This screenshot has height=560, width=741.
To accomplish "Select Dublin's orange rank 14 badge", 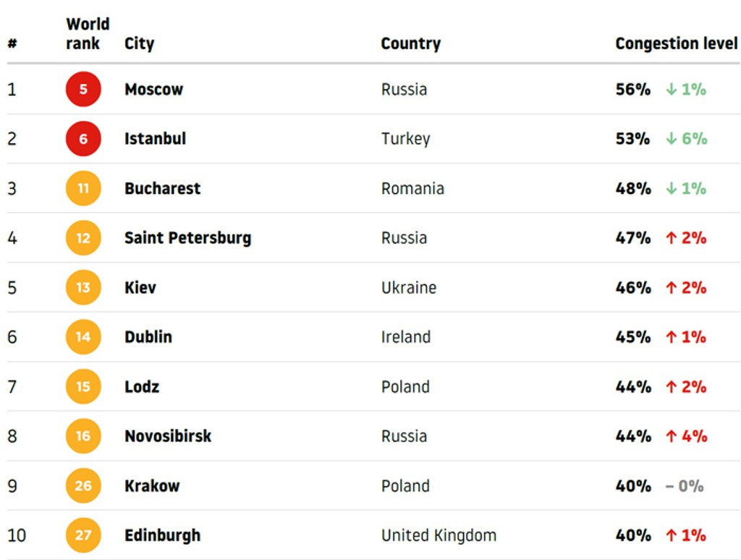I will click(x=83, y=337).
